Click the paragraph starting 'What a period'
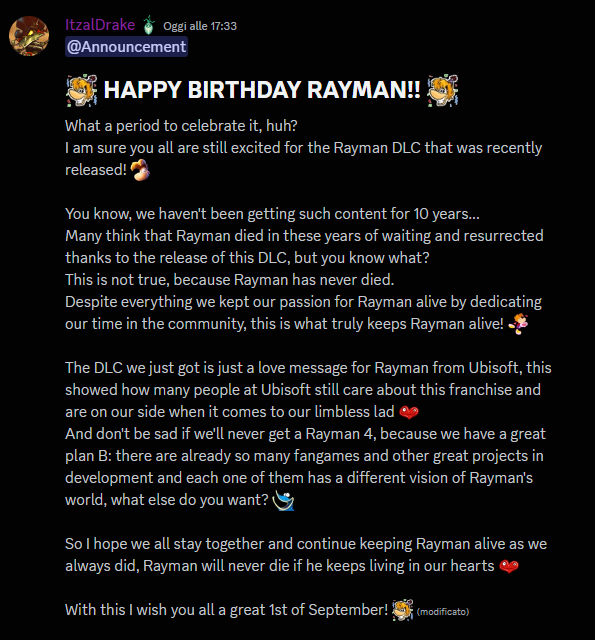This screenshot has height=640, width=595. (304, 148)
